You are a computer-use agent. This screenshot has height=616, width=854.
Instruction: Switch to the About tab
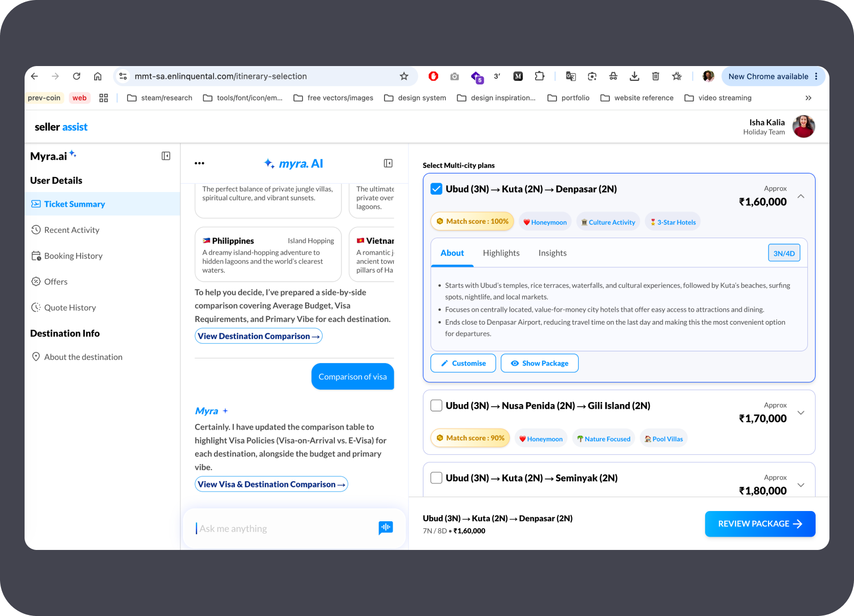coord(452,253)
